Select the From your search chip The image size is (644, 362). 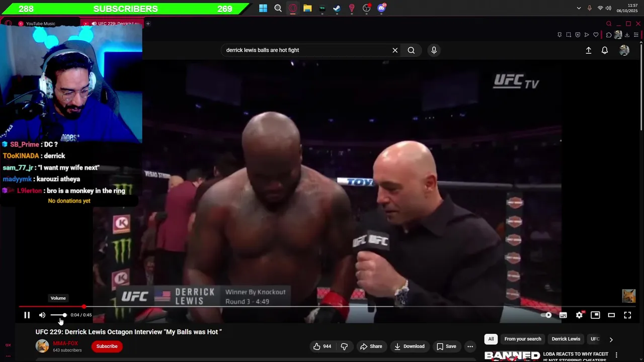(x=523, y=339)
